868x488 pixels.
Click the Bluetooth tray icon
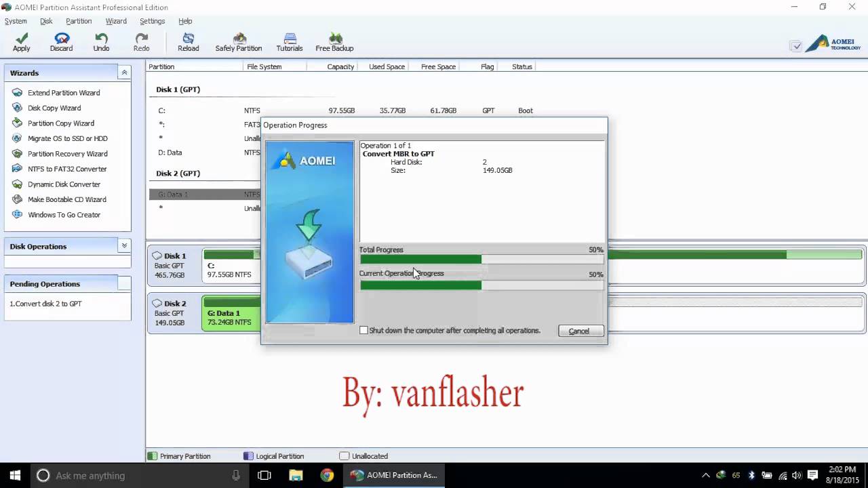751,475
